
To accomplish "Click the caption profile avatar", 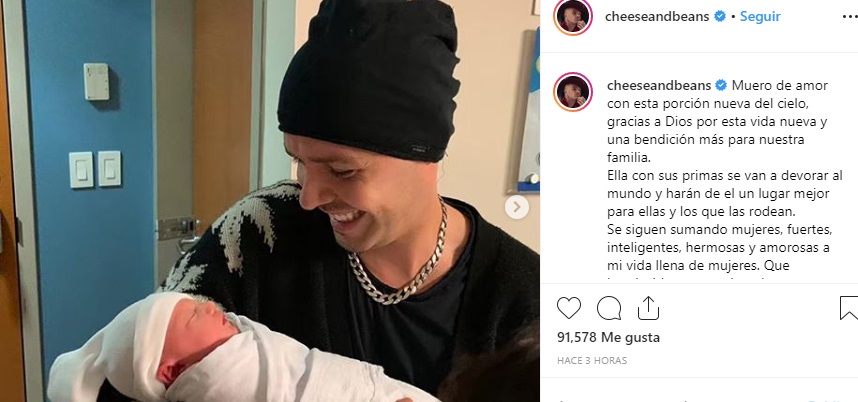I will (572, 92).
